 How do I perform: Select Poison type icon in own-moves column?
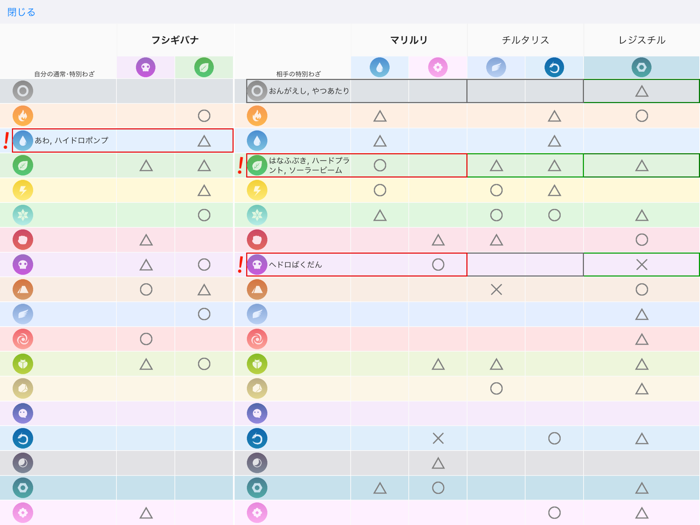(23, 265)
